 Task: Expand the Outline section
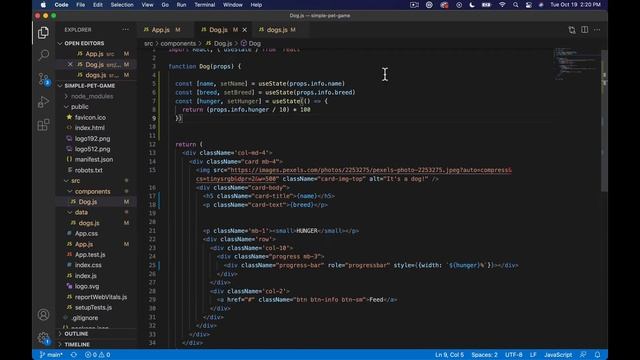click(76, 334)
